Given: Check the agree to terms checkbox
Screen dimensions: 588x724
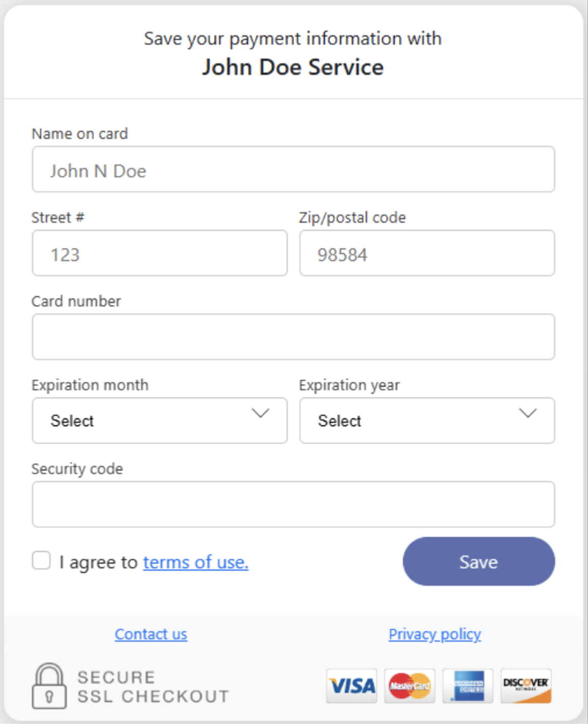Looking at the screenshot, I should point(41,560).
